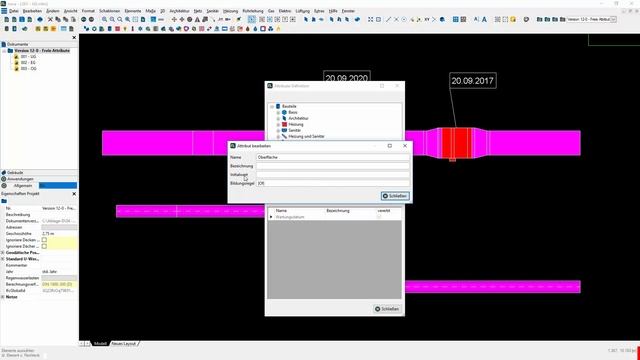The width and height of the screenshot is (640, 360).
Task: Click the Bezeichnung input field
Action: coord(333,166)
